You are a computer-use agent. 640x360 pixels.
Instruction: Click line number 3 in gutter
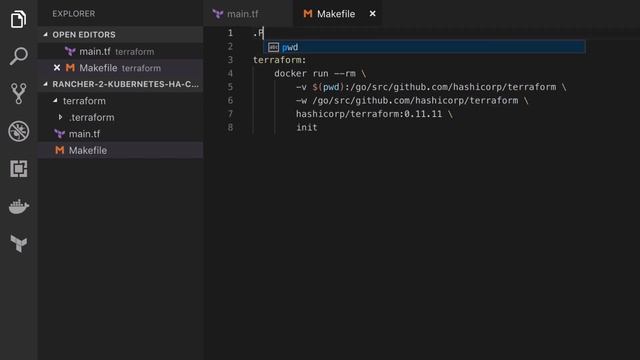(231, 60)
